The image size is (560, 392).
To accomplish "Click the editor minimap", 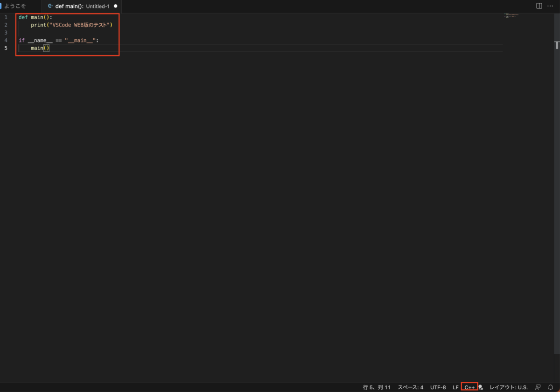I will 511,16.
